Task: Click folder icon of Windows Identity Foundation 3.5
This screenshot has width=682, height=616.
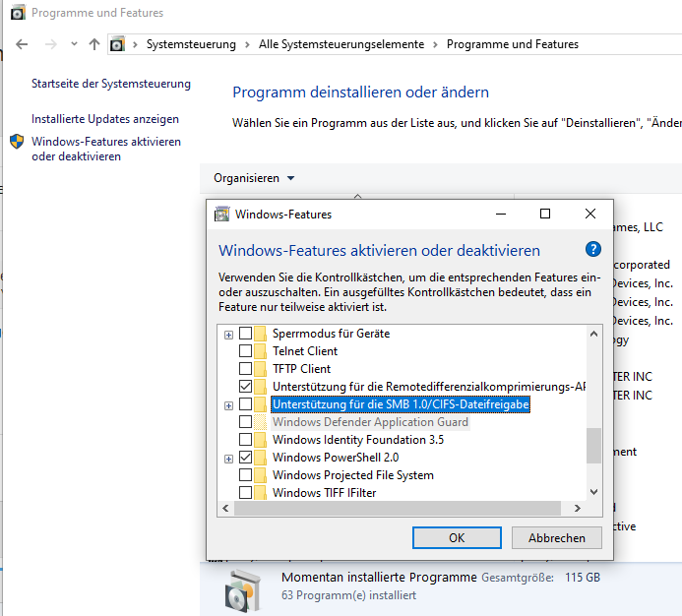Action: (x=260, y=440)
